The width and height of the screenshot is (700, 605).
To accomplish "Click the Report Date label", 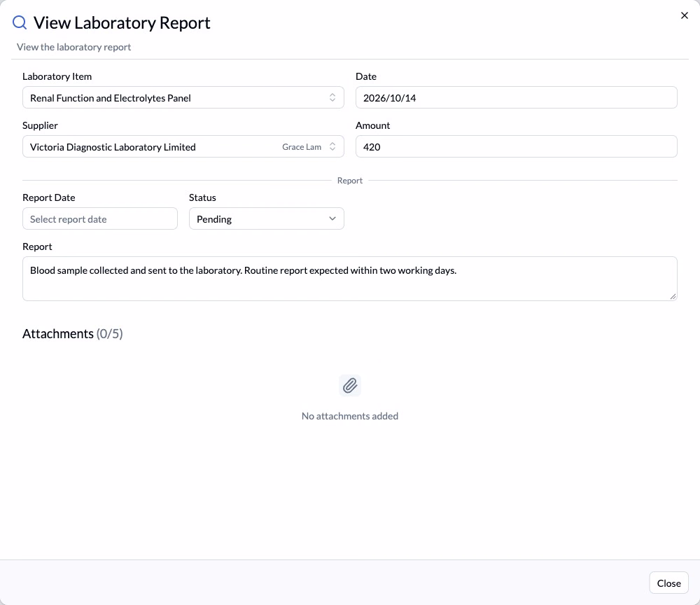I will click(x=49, y=197).
